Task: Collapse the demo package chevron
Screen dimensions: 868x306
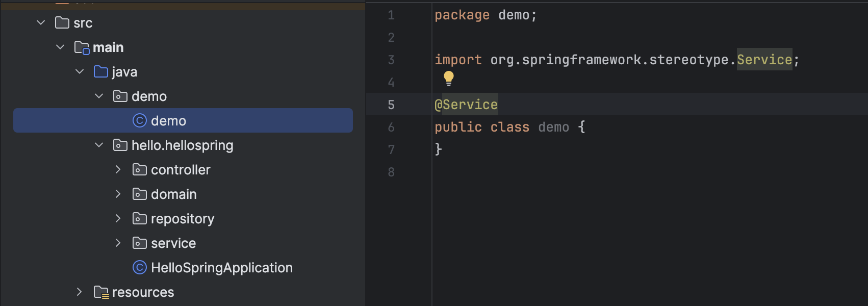Action: (99, 96)
